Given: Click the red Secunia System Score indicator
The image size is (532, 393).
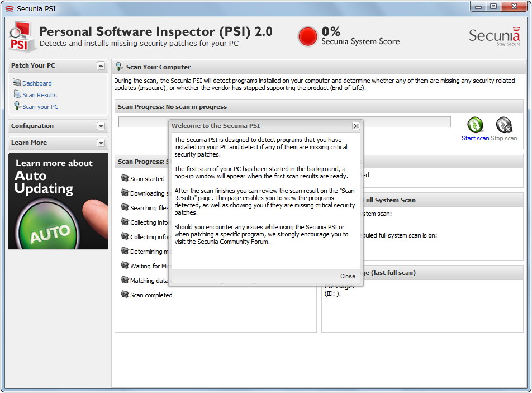Looking at the screenshot, I should (307, 36).
